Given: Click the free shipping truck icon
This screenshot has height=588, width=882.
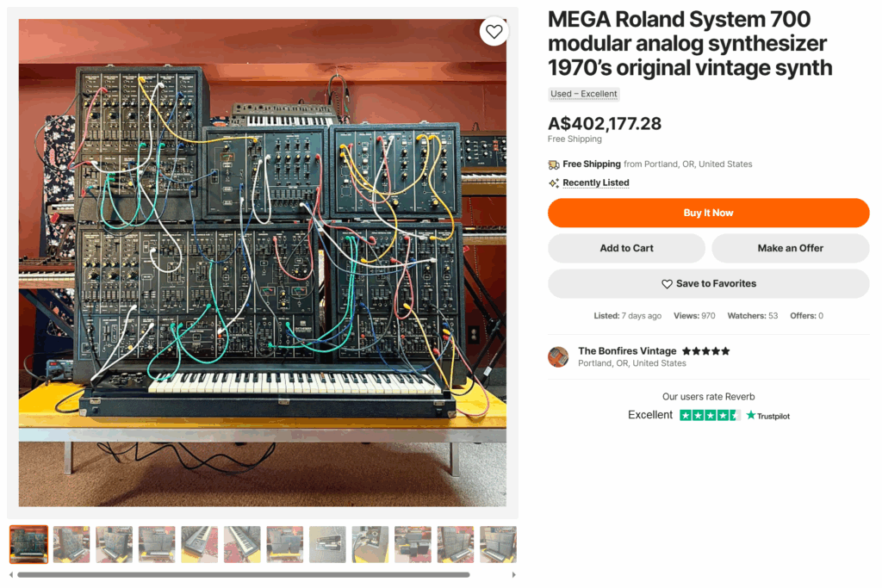Looking at the screenshot, I should (x=554, y=164).
